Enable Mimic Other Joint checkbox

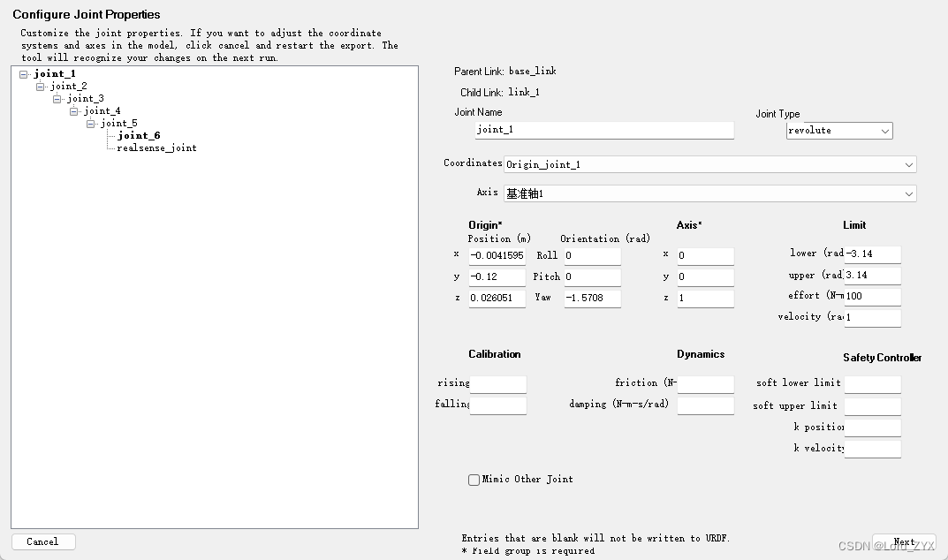474,480
